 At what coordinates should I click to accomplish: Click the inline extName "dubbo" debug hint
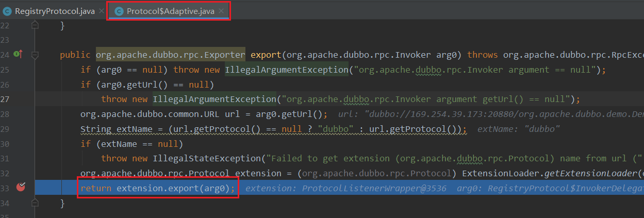click(519, 129)
